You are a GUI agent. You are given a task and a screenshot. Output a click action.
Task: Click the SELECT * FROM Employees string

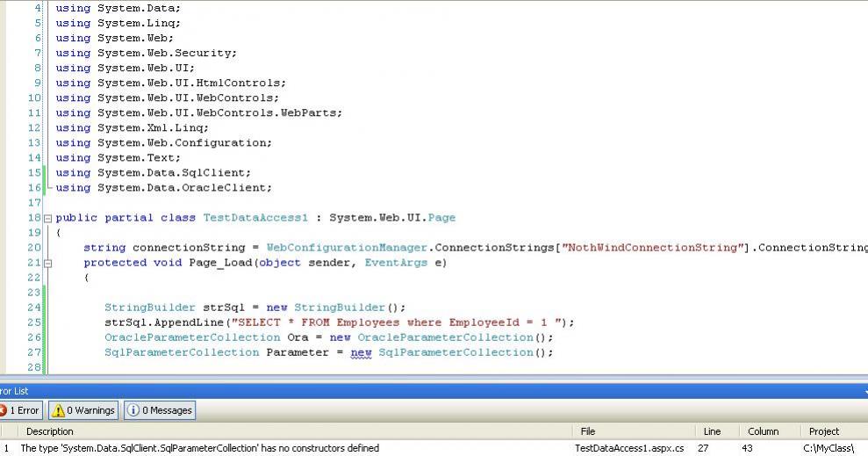397,322
